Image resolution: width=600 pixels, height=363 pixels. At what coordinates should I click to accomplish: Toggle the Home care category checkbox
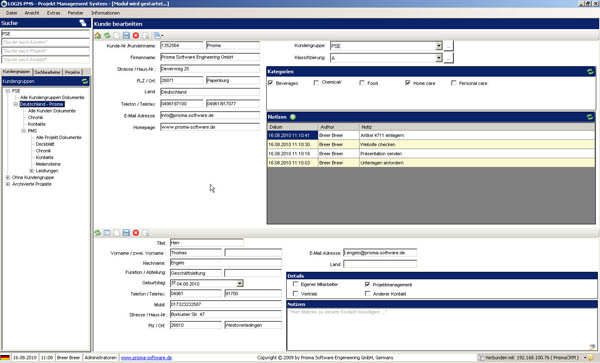[408, 83]
